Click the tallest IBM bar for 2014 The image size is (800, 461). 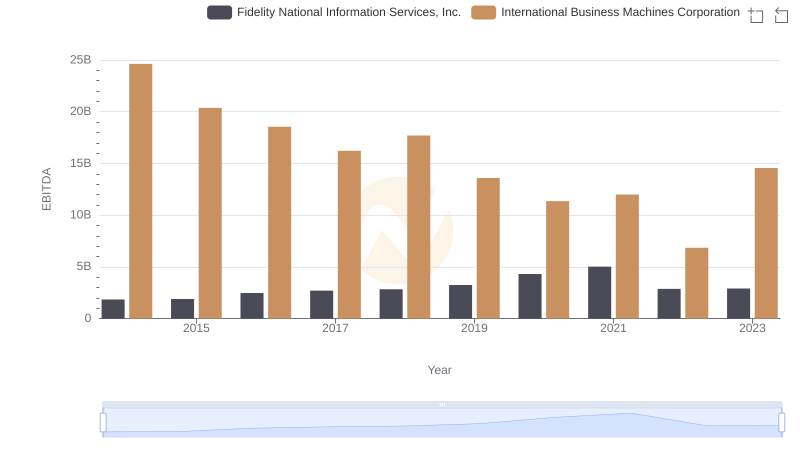tap(141, 191)
